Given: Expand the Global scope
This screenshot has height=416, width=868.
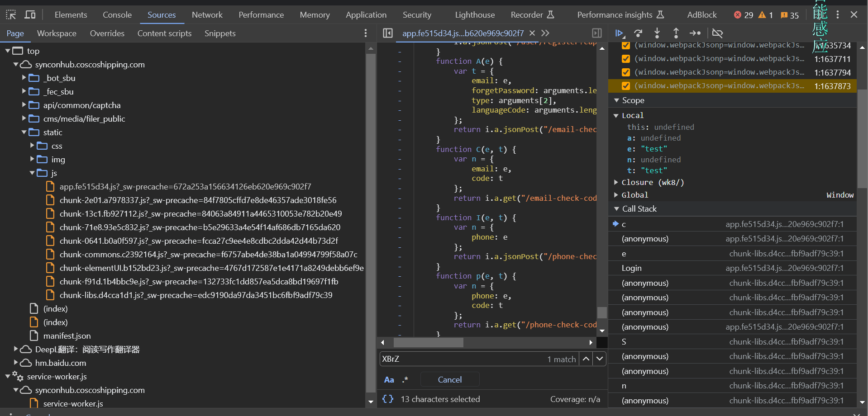Looking at the screenshot, I should (x=616, y=195).
